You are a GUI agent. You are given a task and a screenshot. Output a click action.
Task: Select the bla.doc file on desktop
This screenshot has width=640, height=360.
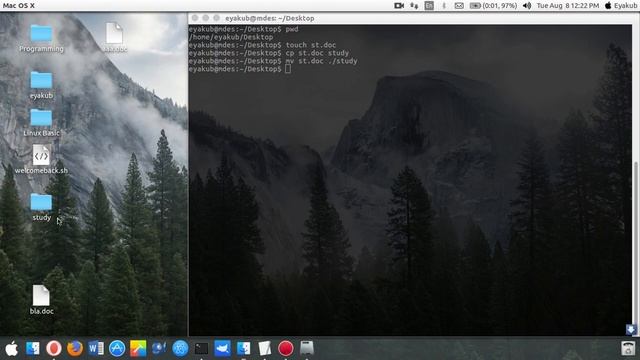pyautogui.click(x=41, y=300)
